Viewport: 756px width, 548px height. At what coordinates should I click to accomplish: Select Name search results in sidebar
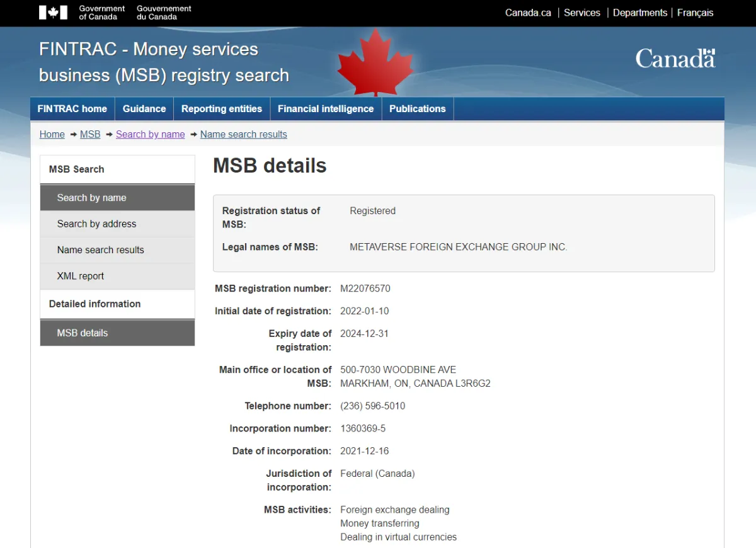click(117, 250)
